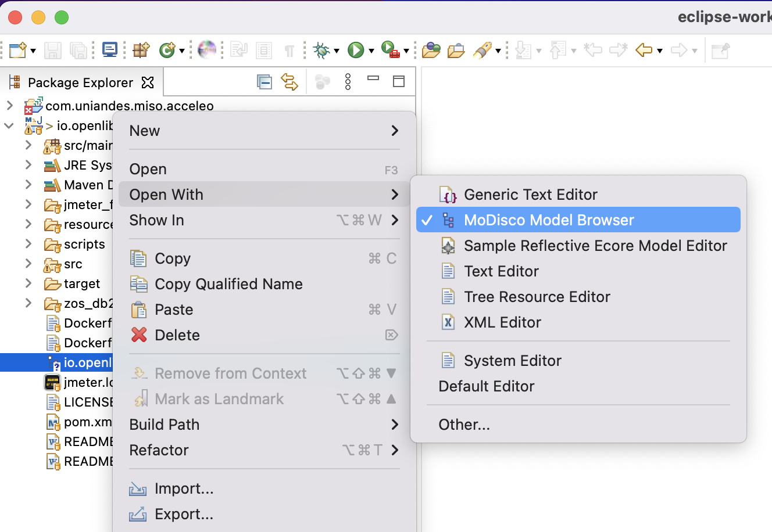The height and width of the screenshot is (532, 772).
Task: Open the Refactor submenu
Action: [x=264, y=450]
